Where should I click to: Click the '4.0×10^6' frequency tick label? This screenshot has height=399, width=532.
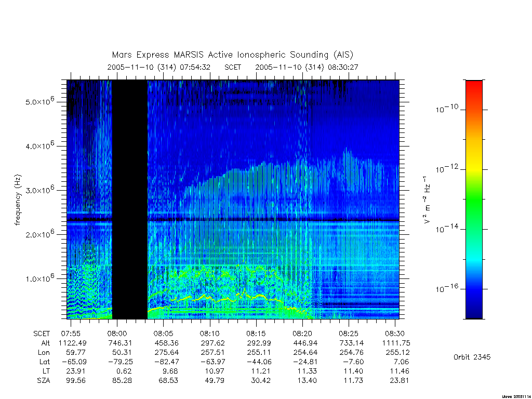coord(39,145)
